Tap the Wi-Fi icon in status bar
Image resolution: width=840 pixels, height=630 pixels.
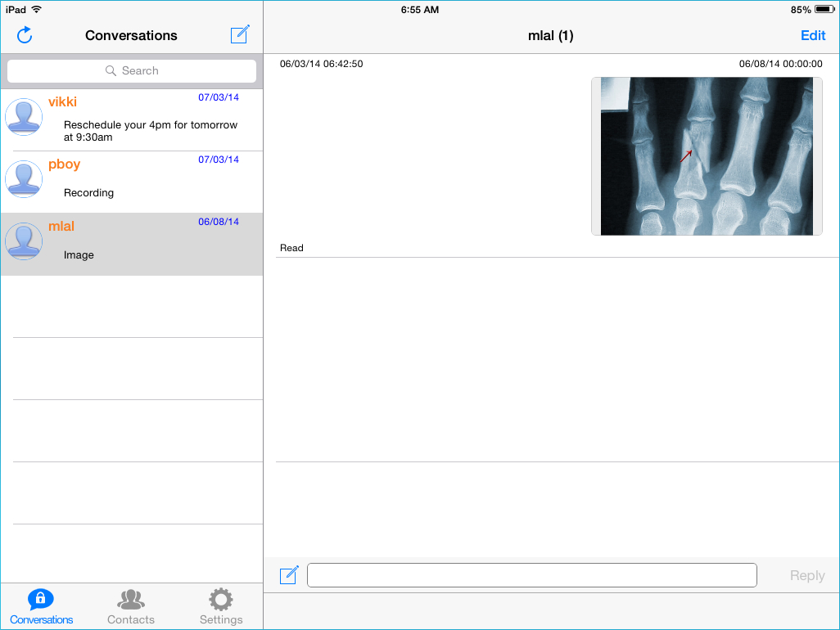tap(36, 10)
